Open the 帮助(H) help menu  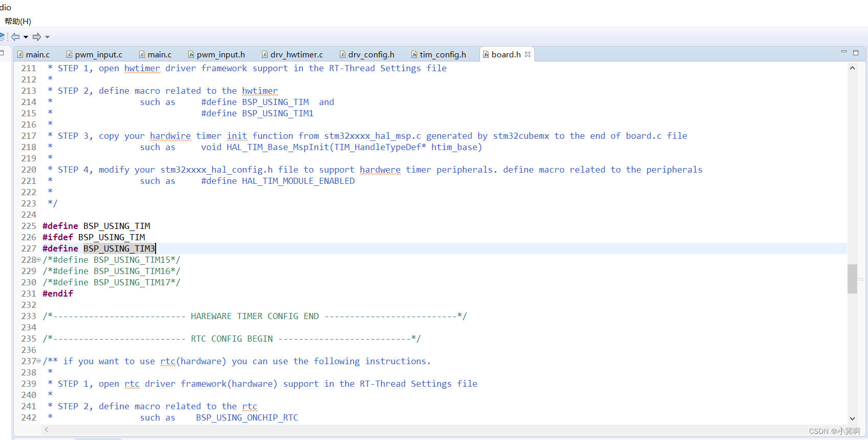[18, 21]
